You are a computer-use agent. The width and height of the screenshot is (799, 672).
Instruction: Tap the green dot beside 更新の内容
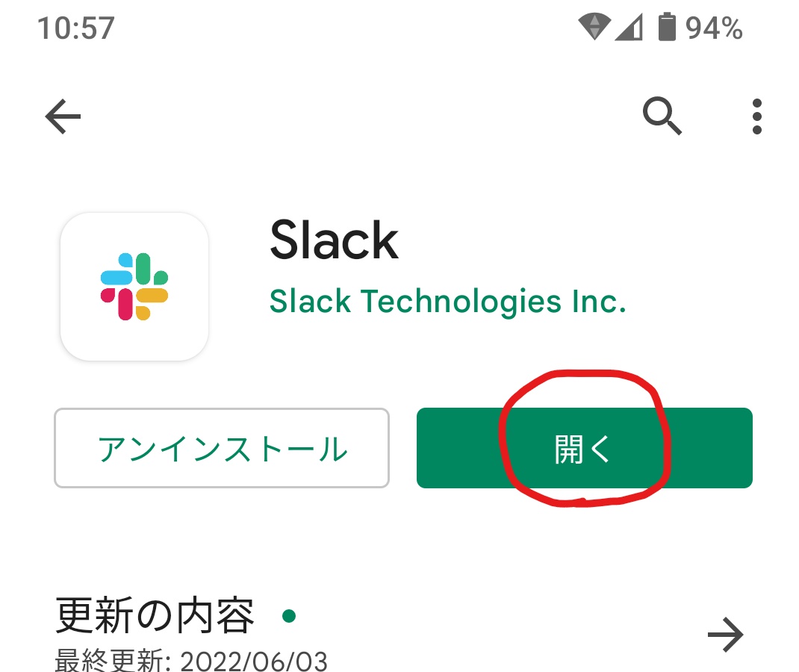point(289,616)
